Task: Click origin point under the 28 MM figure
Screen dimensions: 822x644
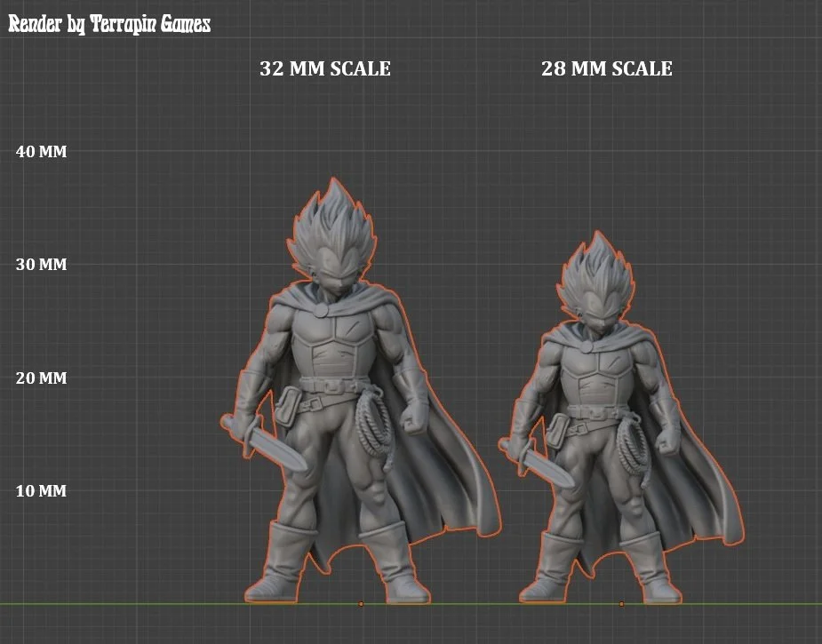Action: [621, 604]
